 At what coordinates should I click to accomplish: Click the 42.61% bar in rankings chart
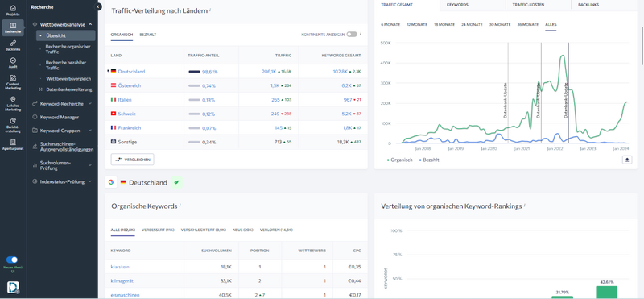[x=606, y=293]
